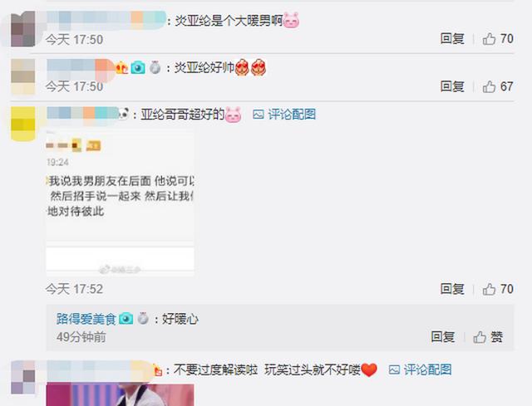Open the attached chat screenshot image
This screenshot has height=406, width=532.
tap(120, 203)
